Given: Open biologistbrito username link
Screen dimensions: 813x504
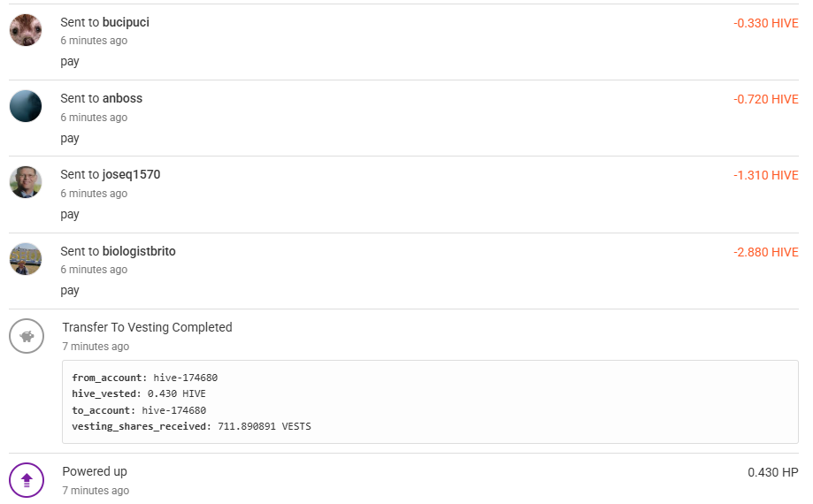Looking at the screenshot, I should [x=139, y=251].
